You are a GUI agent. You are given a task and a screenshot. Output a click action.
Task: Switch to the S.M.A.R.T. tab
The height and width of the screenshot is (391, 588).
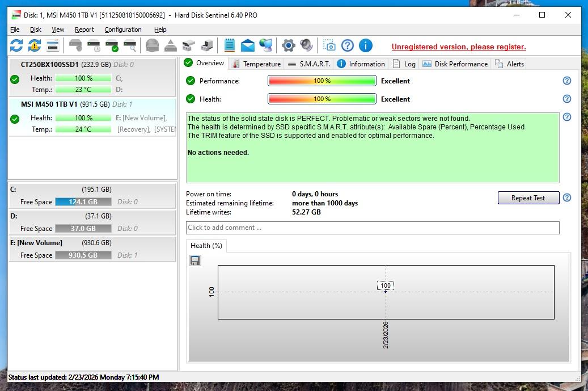309,64
